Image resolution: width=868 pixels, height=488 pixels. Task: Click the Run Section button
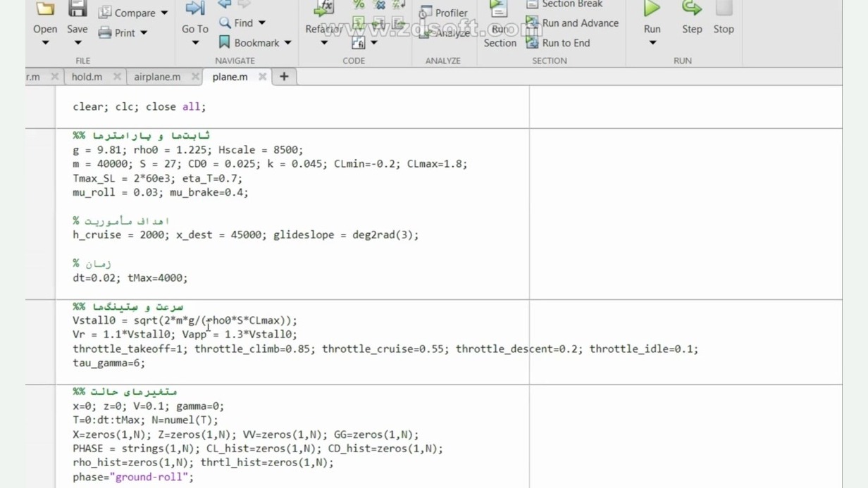(x=500, y=25)
